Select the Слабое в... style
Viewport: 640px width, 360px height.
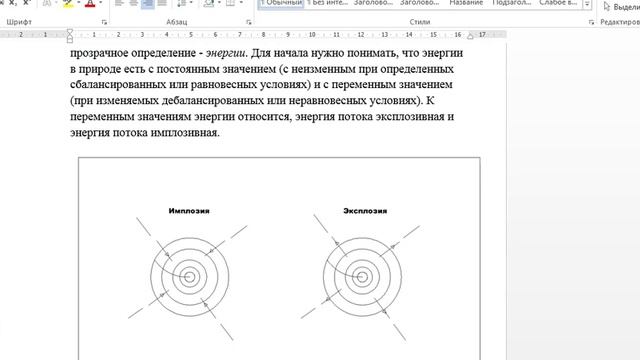pos(558,3)
